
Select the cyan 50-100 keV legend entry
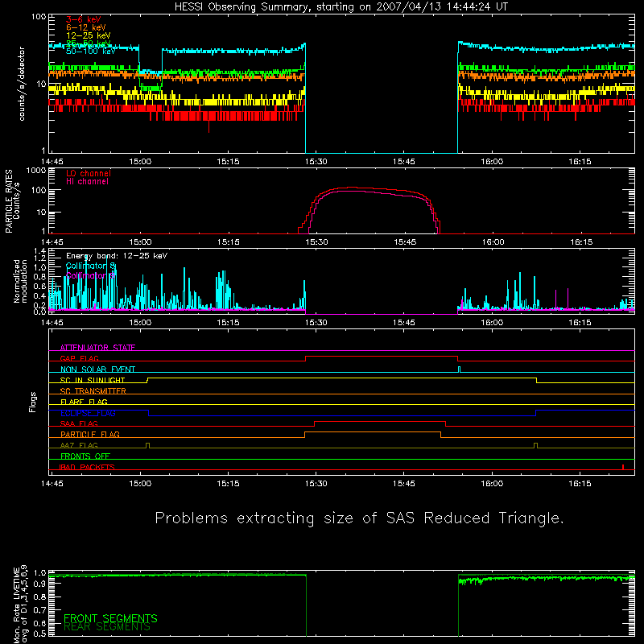(x=91, y=52)
